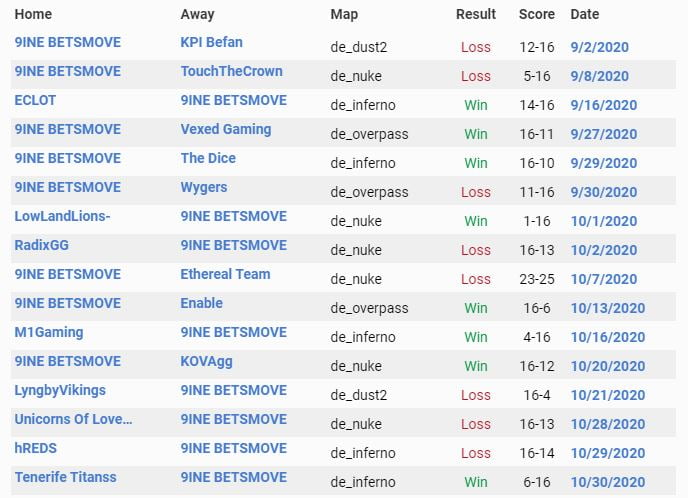Click the Result column header
The height and width of the screenshot is (498, 688).
476,15
